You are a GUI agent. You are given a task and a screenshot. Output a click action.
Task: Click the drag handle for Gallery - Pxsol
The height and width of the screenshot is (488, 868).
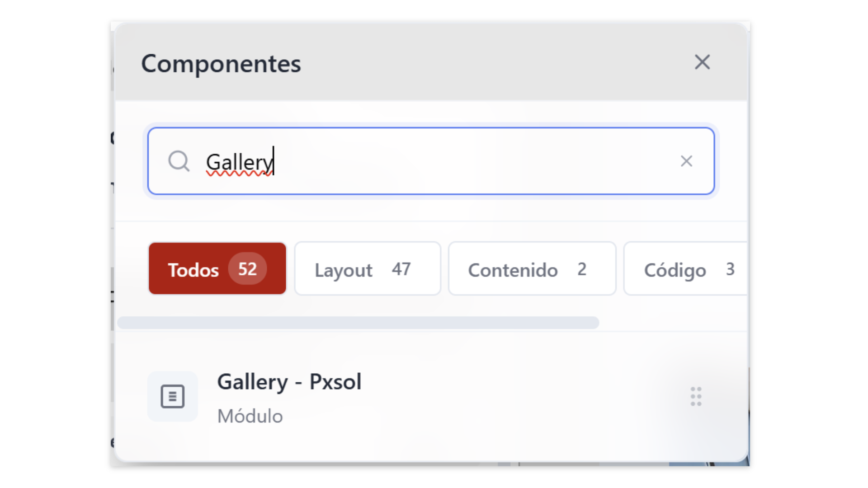point(696,397)
